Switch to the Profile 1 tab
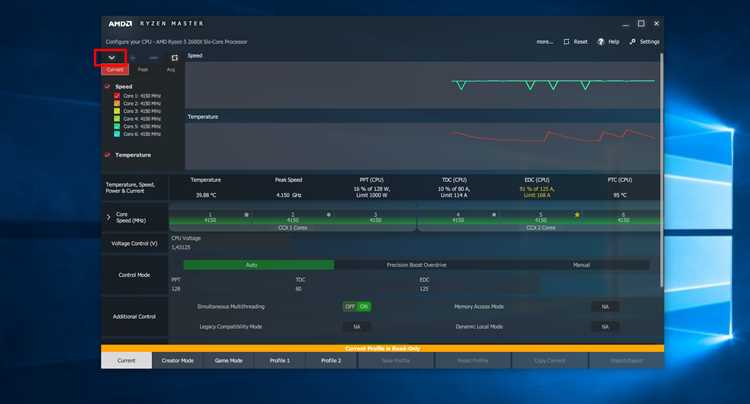Image resolution: width=750 pixels, height=404 pixels. [x=280, y=360]
